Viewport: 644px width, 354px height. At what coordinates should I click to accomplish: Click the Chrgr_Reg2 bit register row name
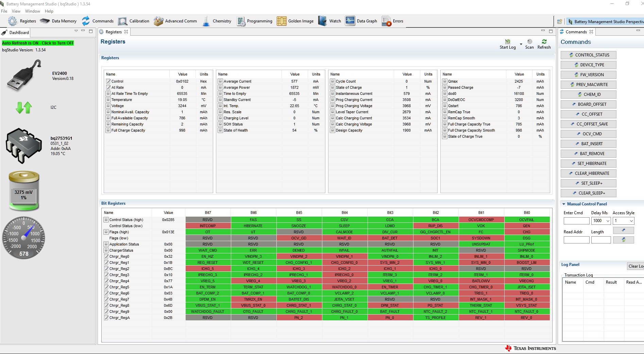[119, 269]
